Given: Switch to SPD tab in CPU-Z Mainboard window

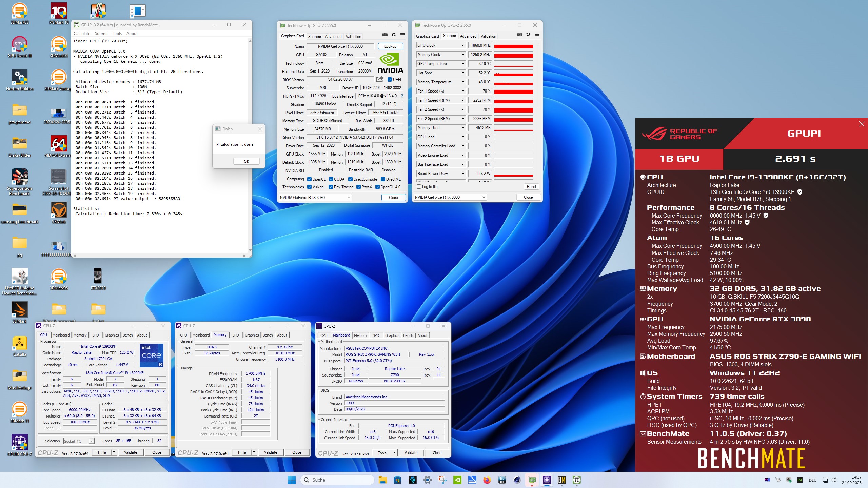Looking at the screenshot, I should (x=376, y=335).
